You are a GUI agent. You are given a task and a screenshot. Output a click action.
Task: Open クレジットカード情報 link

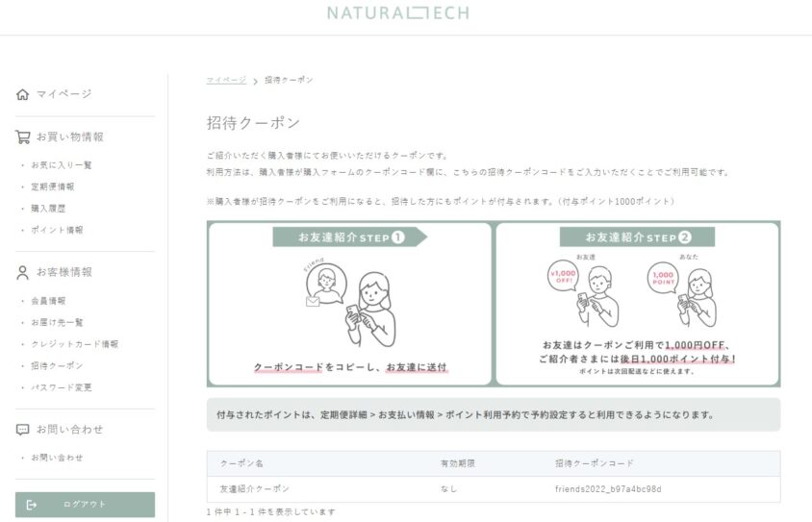[75, 344]
